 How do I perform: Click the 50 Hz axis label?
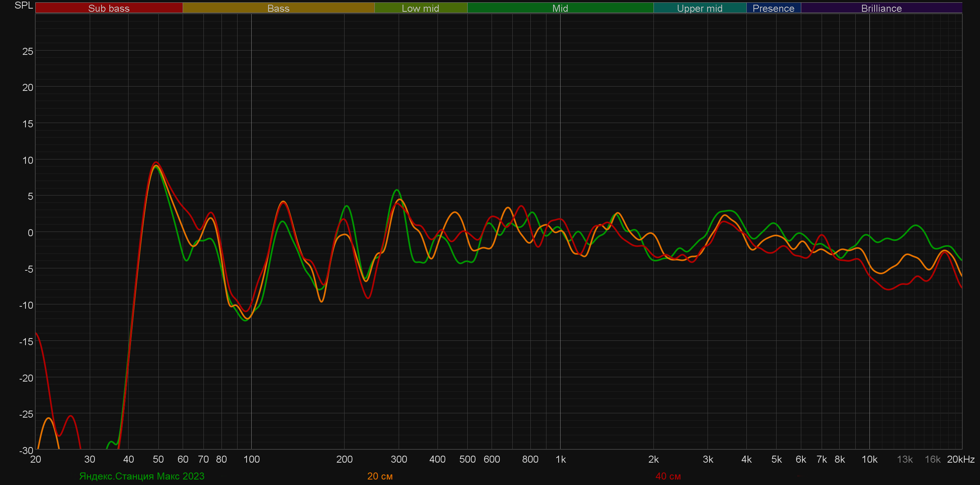[158, 459]
